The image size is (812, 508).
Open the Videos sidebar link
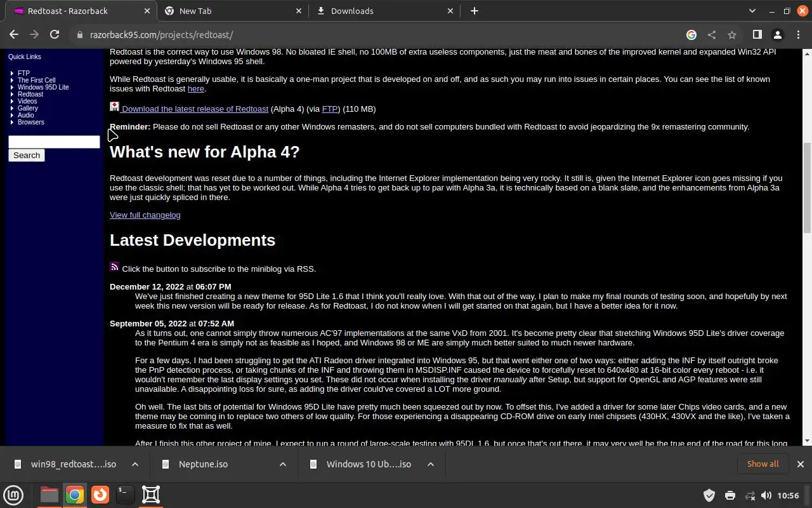tap(27, 101)
